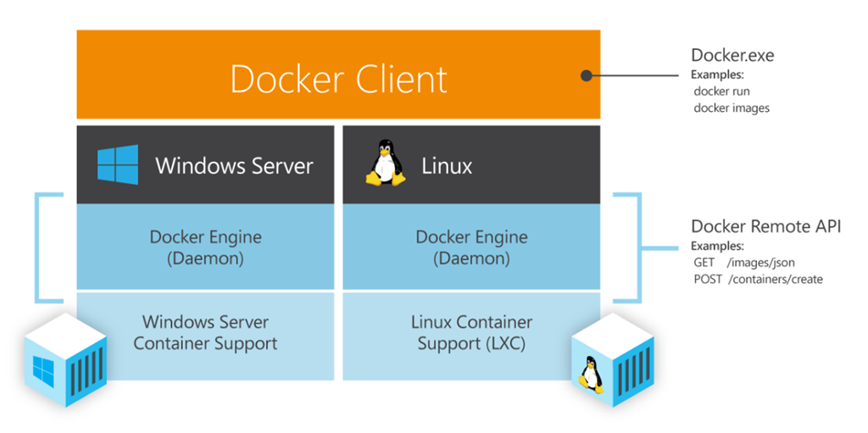Click the Docker.exe label

pos(732,56)
